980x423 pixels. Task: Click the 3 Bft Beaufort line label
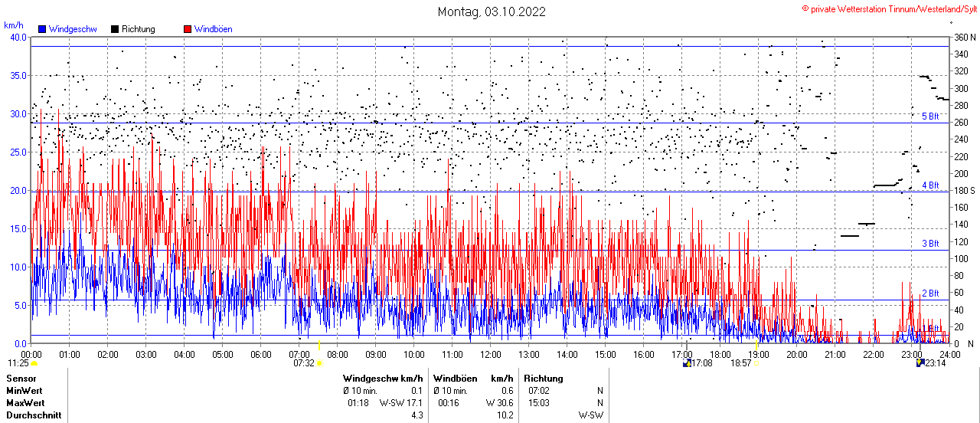[930, 244]
